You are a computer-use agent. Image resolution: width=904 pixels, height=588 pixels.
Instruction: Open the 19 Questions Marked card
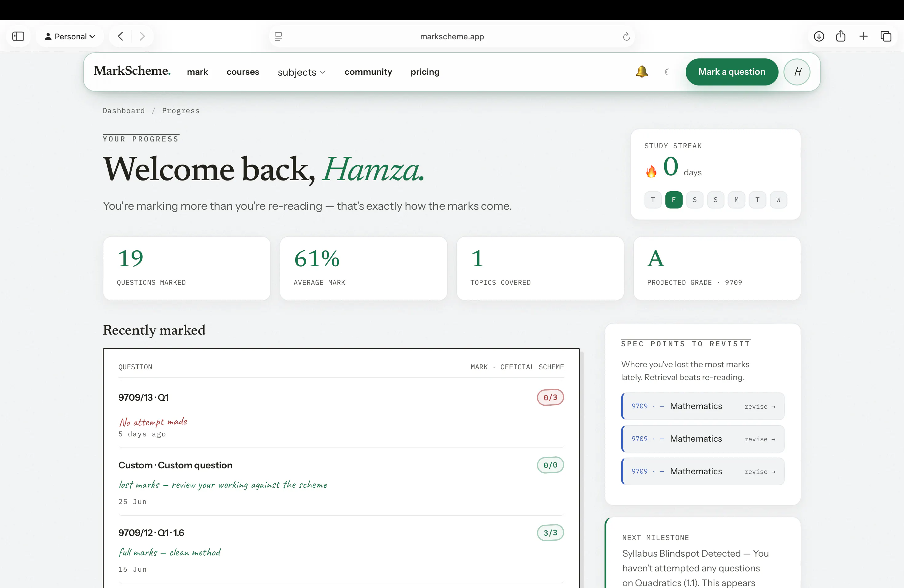click(x=187, y=268)
